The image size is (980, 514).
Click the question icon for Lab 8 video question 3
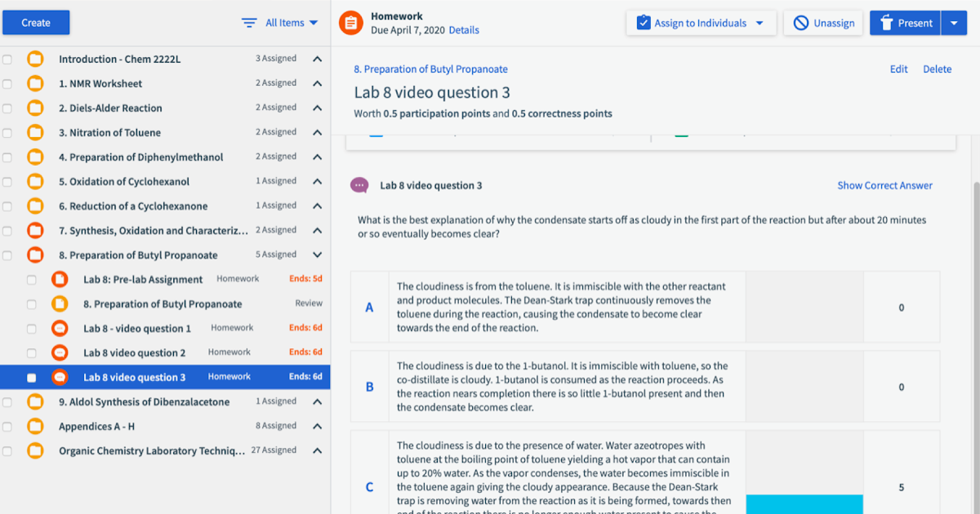coord(60,377)
